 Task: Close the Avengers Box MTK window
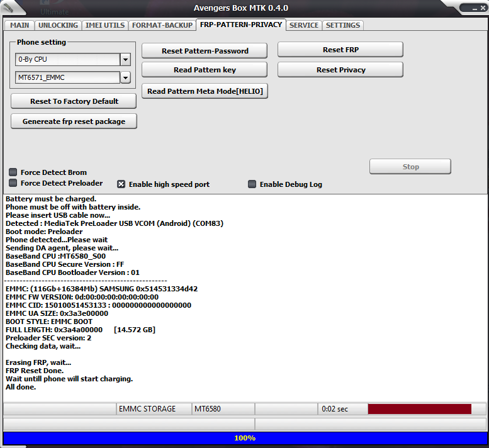click(x=483, y=8)
